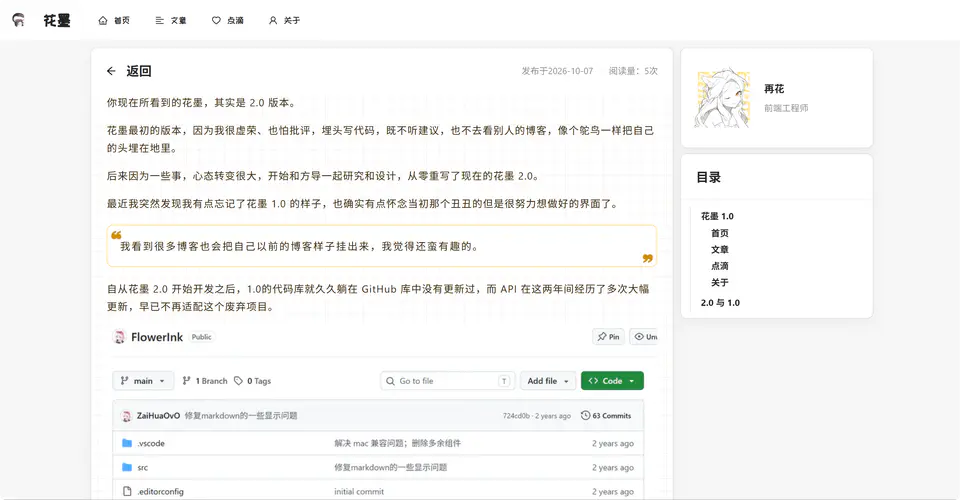This screenshot has height=500, width=960.
Task: Open the Add file dropdown
Action: (x=549, y=381)
